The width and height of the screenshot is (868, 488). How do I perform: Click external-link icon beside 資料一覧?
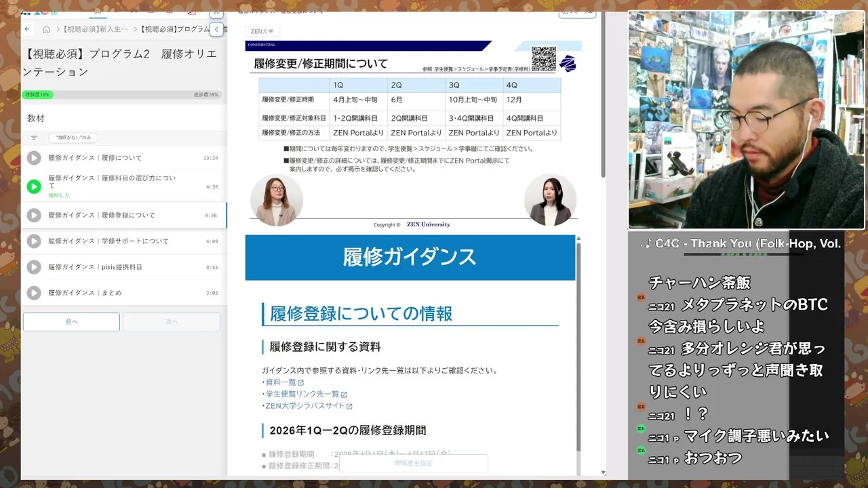tap(301, 383)
